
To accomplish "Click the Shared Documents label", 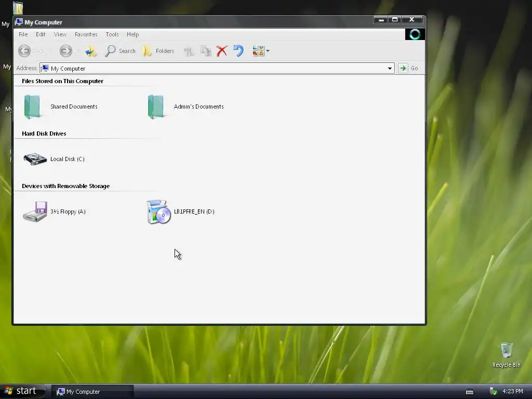I will pyautogui.click(x=74, y=107).
